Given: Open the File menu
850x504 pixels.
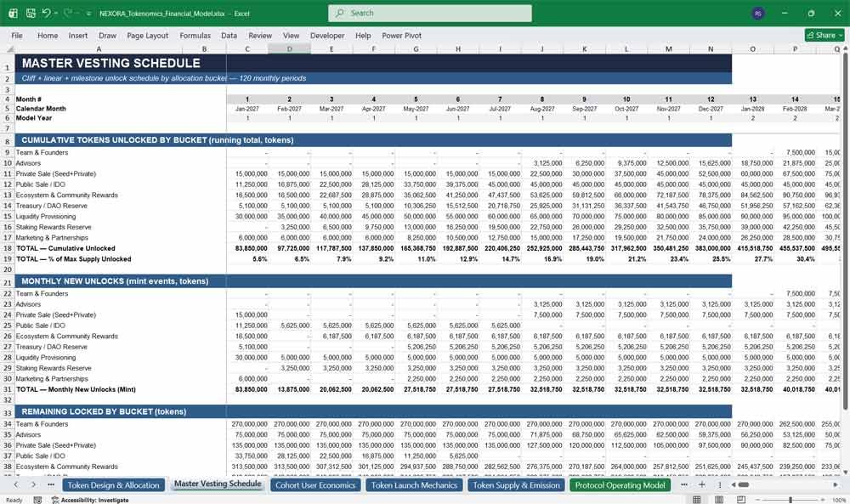Looking at the screenshot, I should [17, 35].
